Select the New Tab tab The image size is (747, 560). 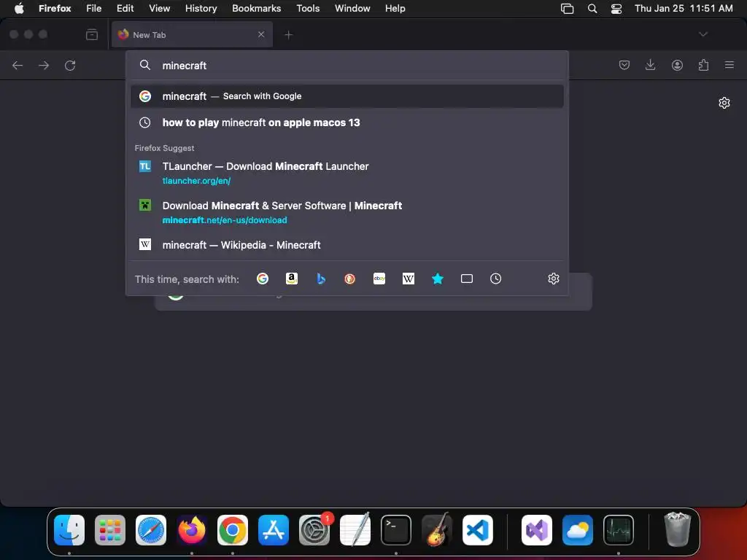pyautogui.click(x=192, y=34)
